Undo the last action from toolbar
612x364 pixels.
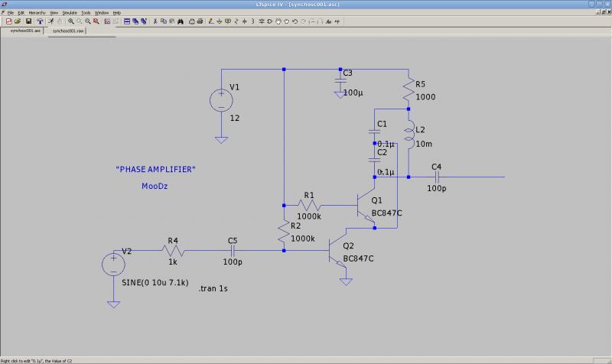coord(295,21)
